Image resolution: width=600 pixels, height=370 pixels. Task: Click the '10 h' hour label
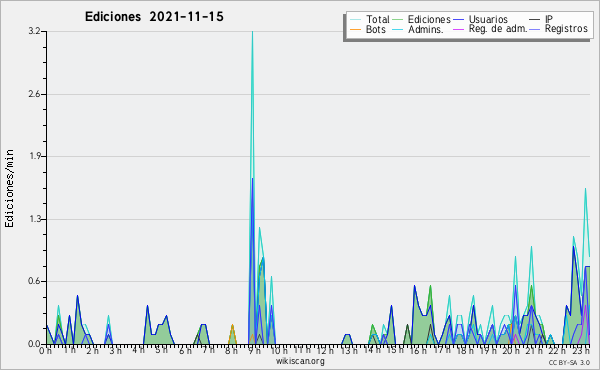coord(279,350)
